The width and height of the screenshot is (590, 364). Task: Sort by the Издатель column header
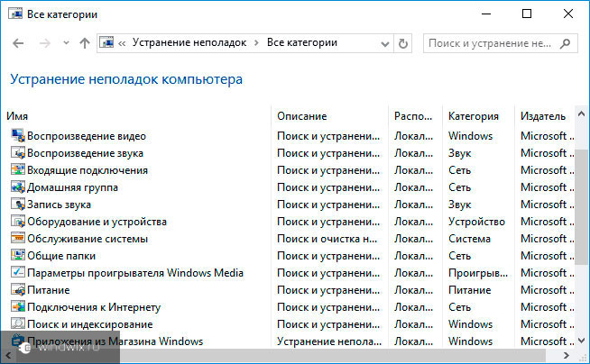542,116
